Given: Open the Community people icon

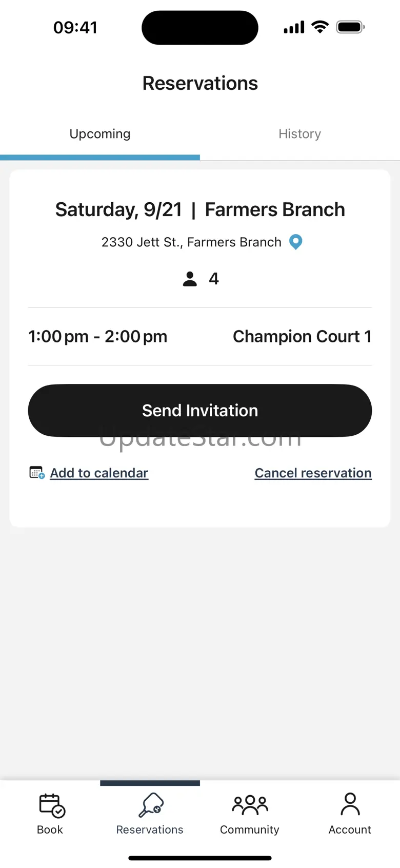Looking at the screenshot, I should (x=250, y=805).
